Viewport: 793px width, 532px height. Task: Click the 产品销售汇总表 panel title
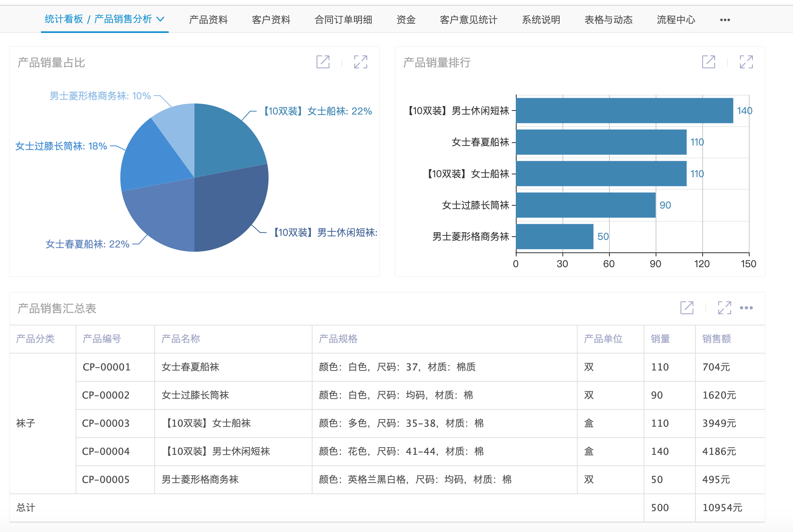point(57,308)
